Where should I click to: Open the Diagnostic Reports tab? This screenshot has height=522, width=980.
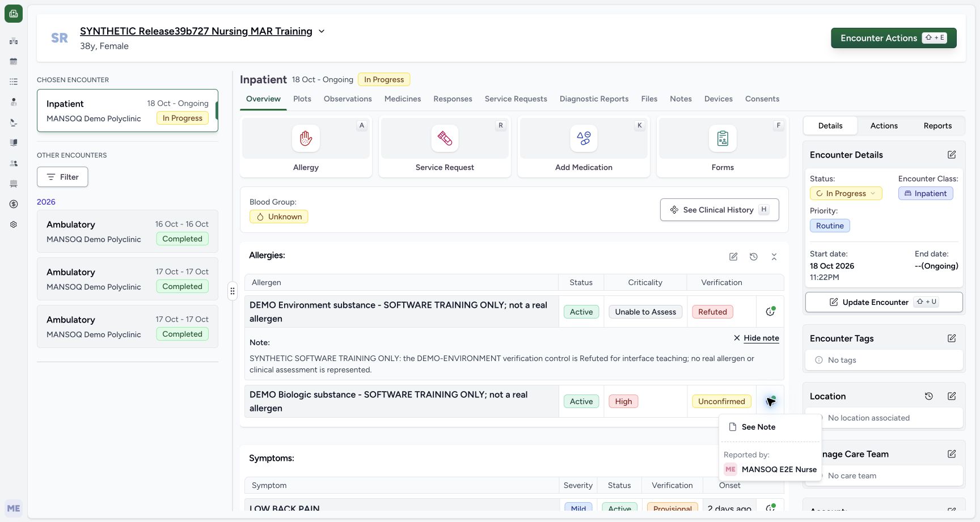[594, 99]
